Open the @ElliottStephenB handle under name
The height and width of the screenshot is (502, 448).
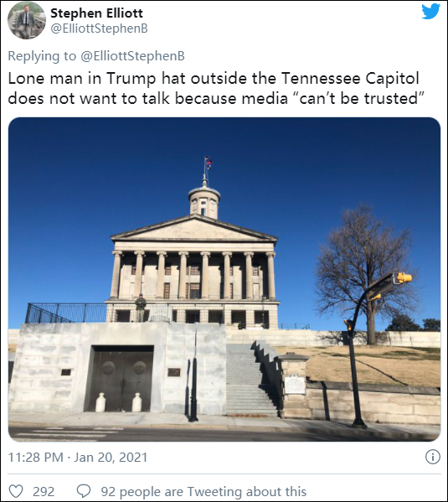click(x=99, y=28)
